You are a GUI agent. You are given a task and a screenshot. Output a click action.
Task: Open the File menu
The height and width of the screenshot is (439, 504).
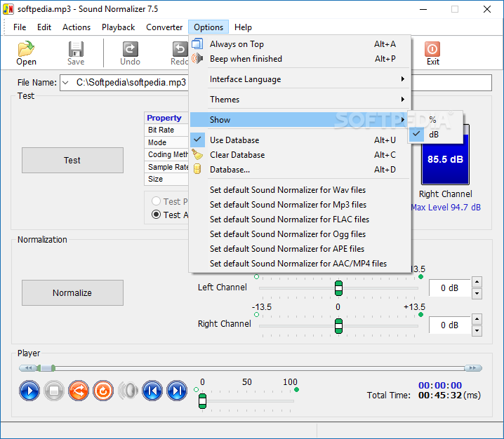click(x=20, y=27)
